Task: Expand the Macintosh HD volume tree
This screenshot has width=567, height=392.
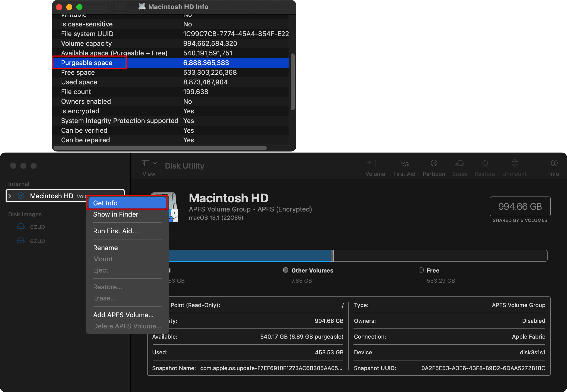Action: click(10, 196)
